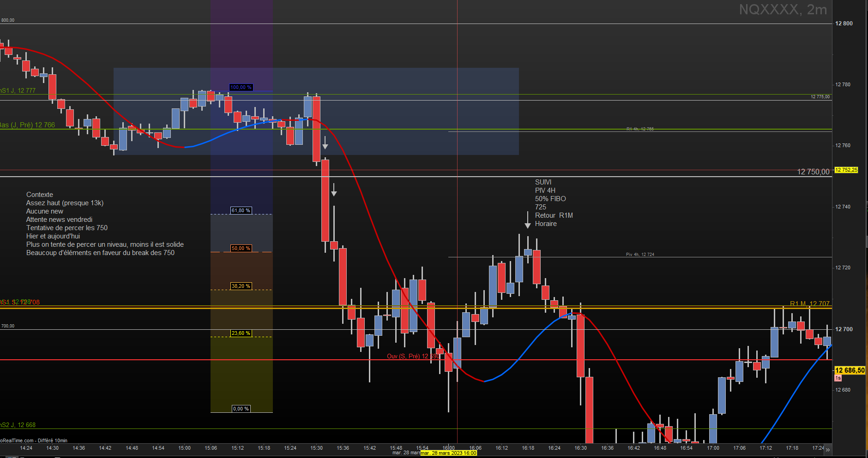Screen dimensions: 868x458
Task: Click the 'R1 4h, 12 765' label
Action: tap(640, 129)
